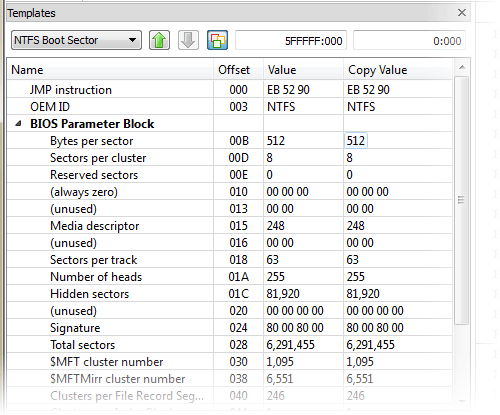This screenshot has width=500, height=415.
Task: Select the Total sectors row
Action: 230,345
